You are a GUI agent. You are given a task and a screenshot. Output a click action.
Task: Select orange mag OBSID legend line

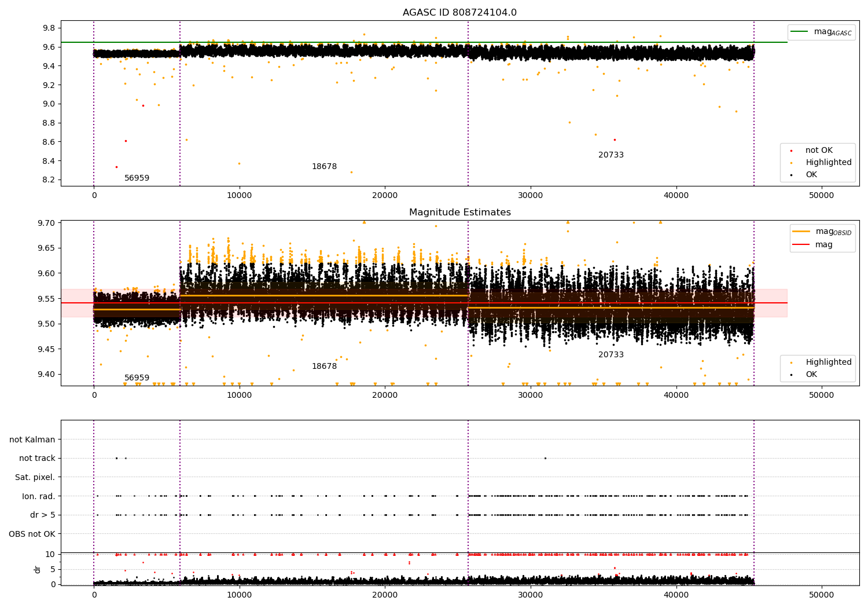tap(801, 232)
